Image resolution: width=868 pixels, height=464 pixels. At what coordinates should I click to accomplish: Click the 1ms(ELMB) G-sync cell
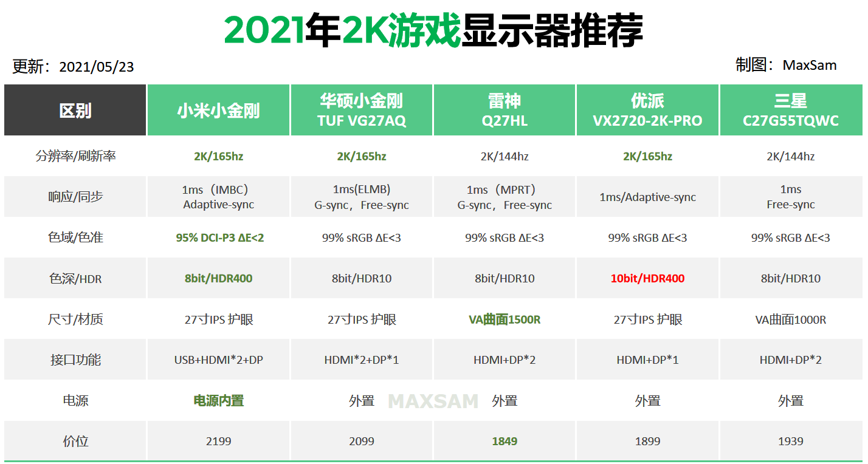tap(362, 197)
